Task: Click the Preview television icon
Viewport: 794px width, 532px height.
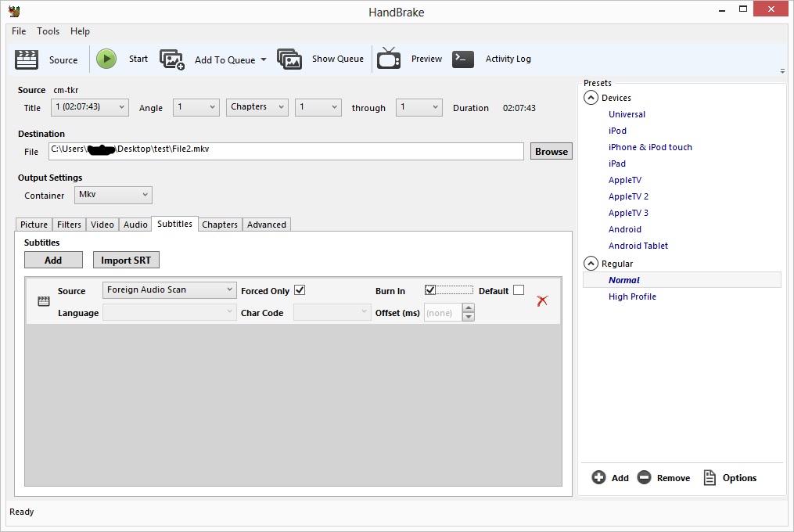Action: tap(389, 58)
